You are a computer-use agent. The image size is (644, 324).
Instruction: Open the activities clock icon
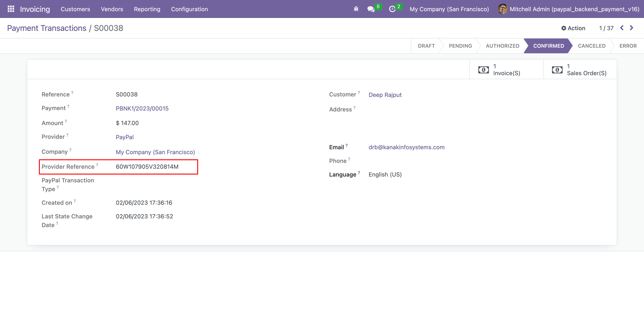392,9
